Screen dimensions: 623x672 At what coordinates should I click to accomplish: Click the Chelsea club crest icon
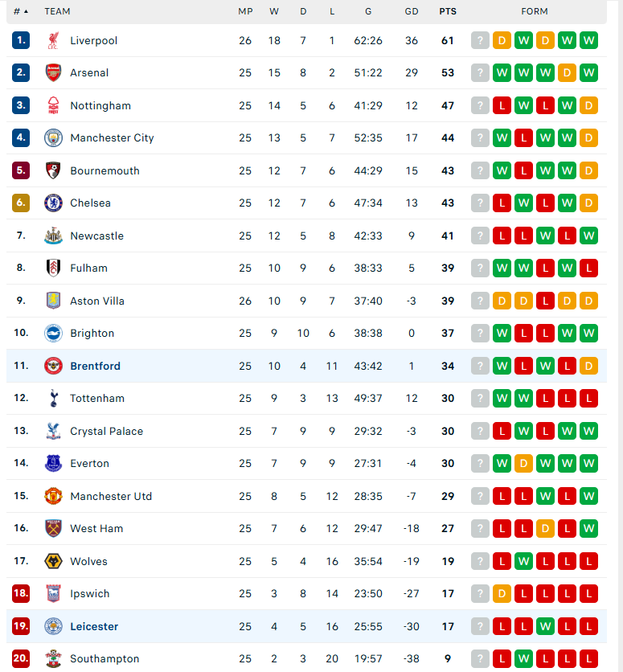[53, 203]
